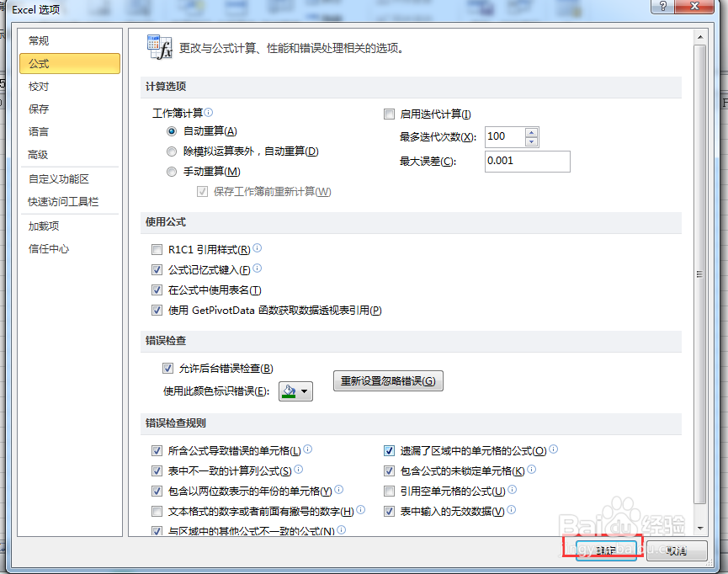Click info icon after 引用空单元格的公式
The image size is (728, 574).
point(512,490)
